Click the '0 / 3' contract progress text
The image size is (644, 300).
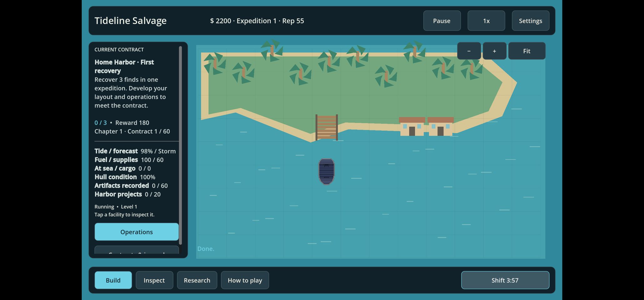click(x=101, y=123)
